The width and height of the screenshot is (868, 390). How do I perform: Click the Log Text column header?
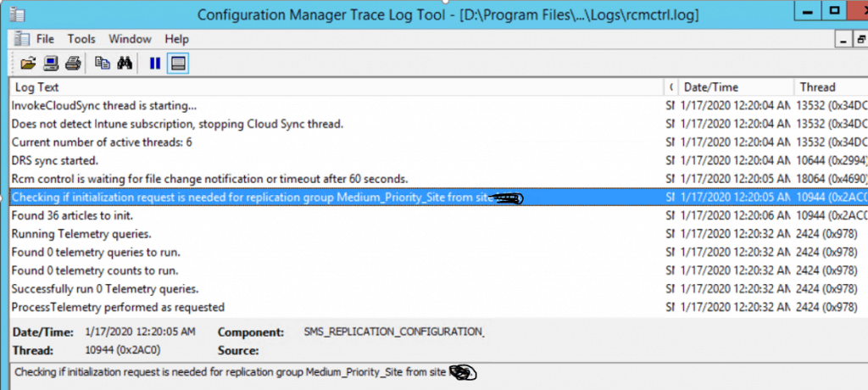(337, 87)
